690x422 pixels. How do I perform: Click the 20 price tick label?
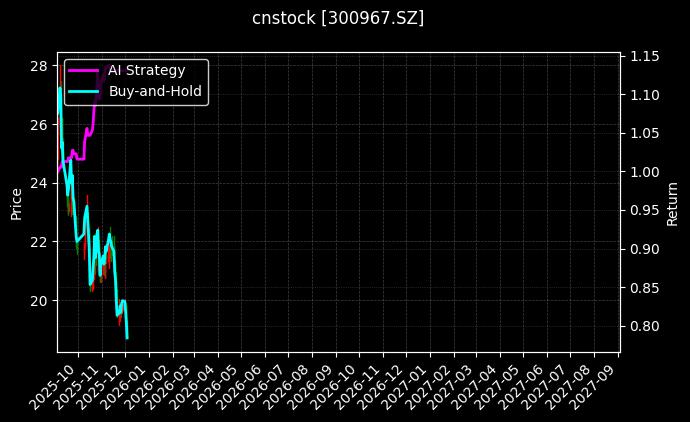[x=40, y=300]
